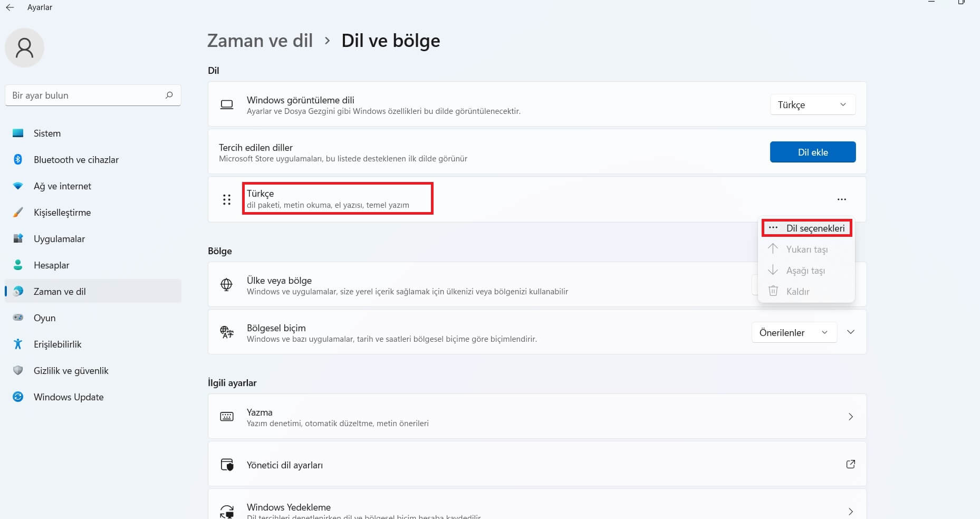This screenshot has width=980, height=519.
Task: Select Dil seçenekleri from the context menu
Action: click(x=806, y=228)
